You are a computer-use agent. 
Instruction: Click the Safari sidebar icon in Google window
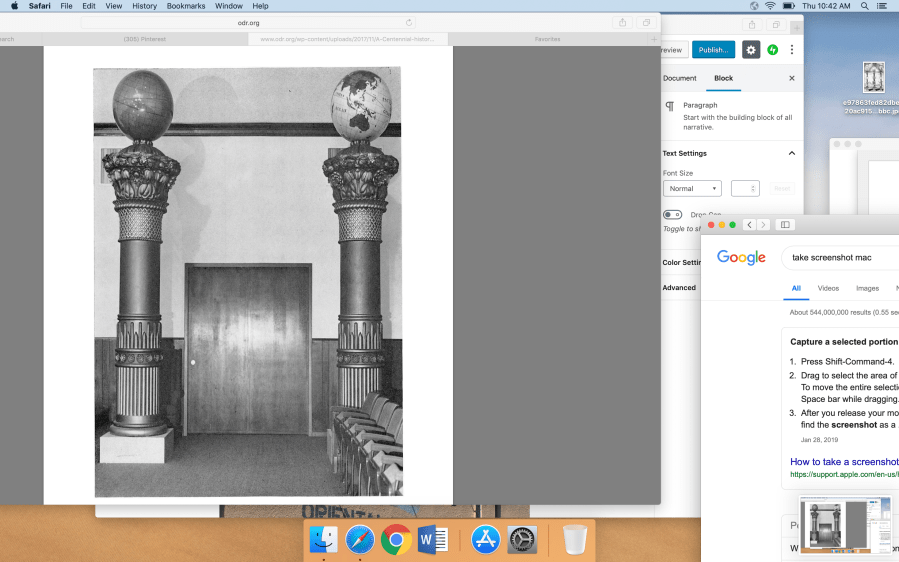(785, 225)
